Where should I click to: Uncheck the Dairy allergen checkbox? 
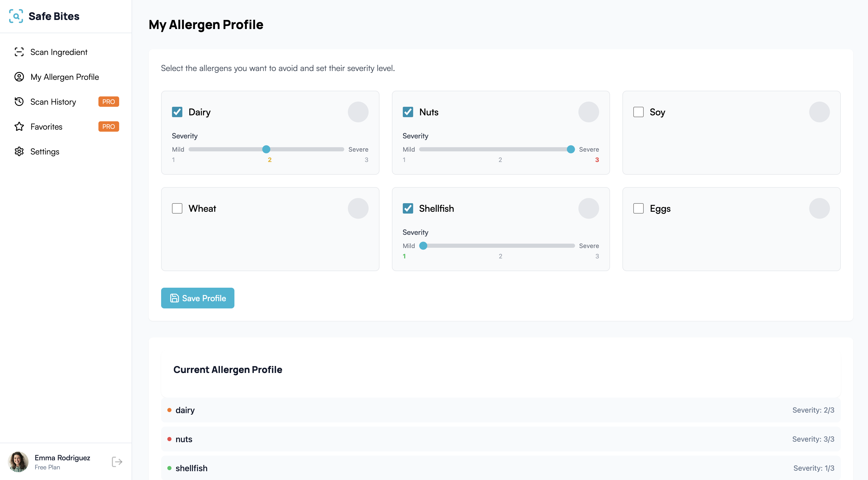coord(177,112)
